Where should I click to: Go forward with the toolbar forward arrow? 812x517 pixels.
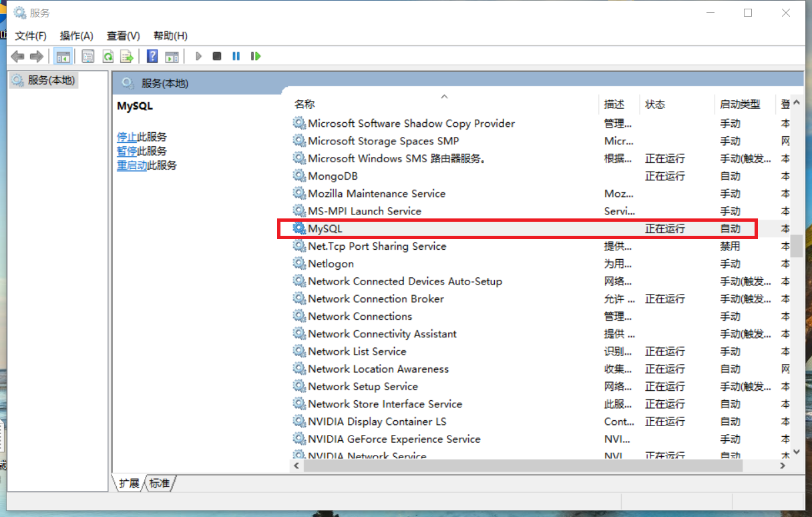click(37, 56)
